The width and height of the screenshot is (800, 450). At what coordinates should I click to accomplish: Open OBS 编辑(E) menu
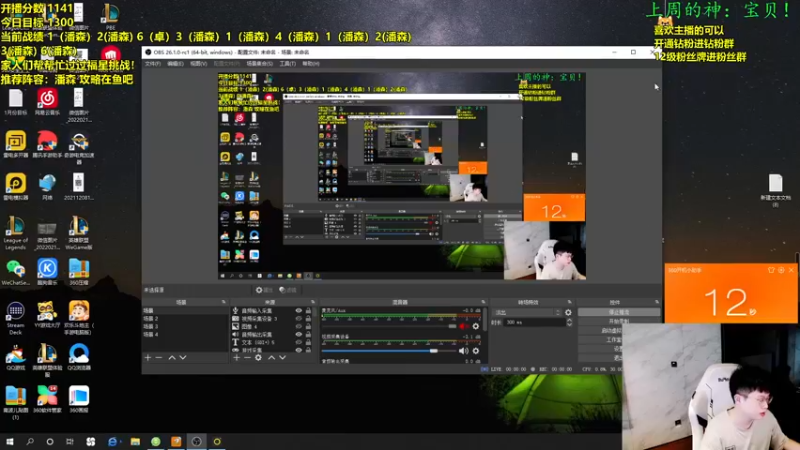pyautogui.click(x=175, y=64)
